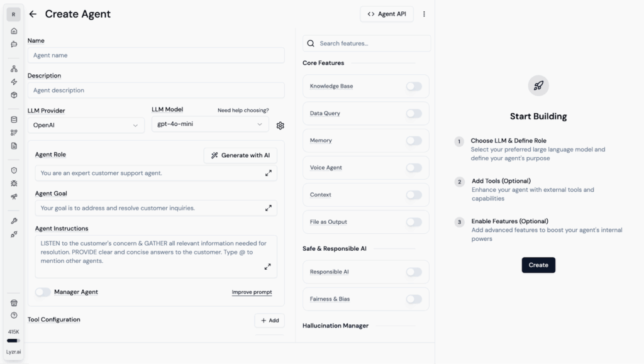644x364 pixels.
Task: Open the database icon in the sidebar
Action: tap(14, 119)
